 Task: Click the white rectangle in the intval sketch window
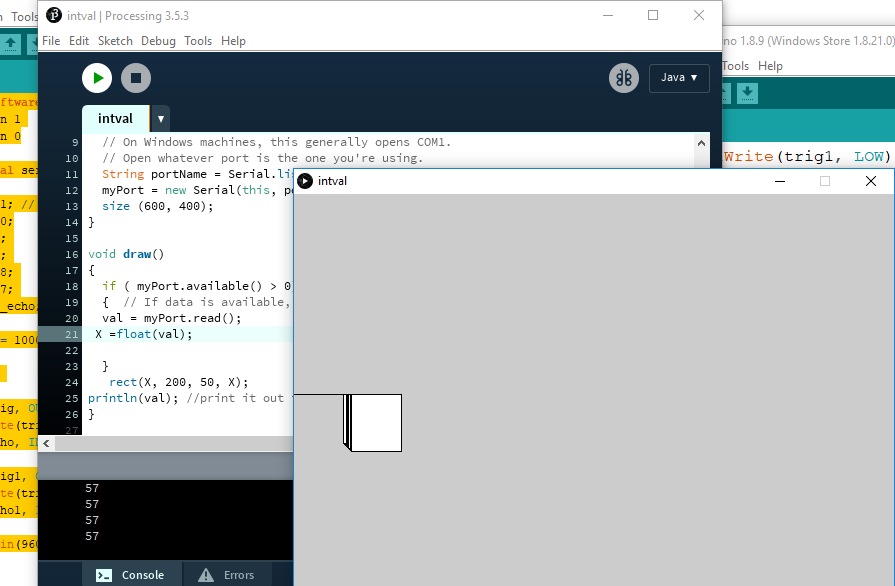375,423
